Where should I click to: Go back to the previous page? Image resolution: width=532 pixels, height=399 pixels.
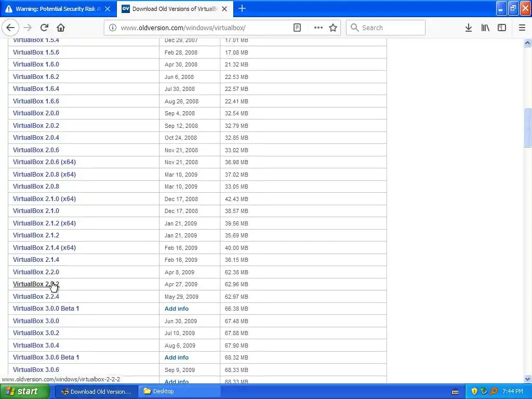tap(10, 28)
